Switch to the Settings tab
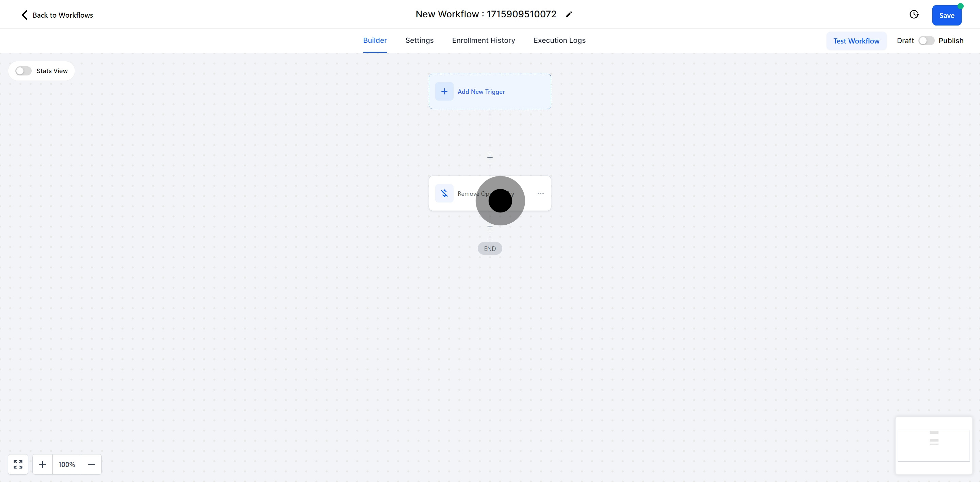Viewport: 980px width, 482px height. 419,40
